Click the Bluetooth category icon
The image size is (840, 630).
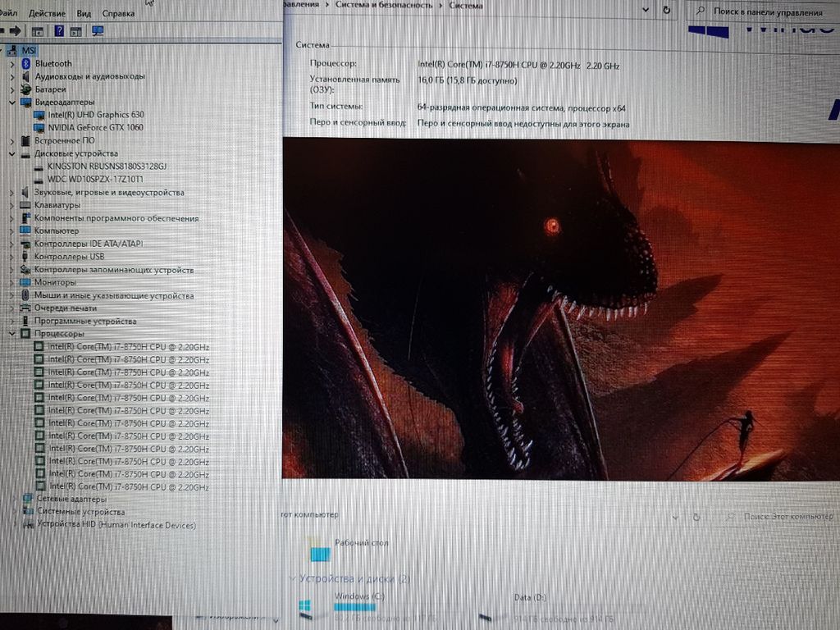pos(25,63)
